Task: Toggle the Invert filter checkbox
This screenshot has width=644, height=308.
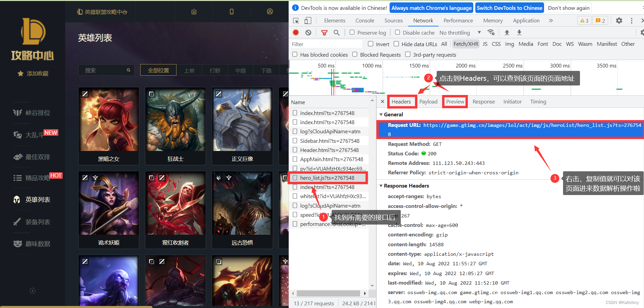Action: click(x=371, y=44)
